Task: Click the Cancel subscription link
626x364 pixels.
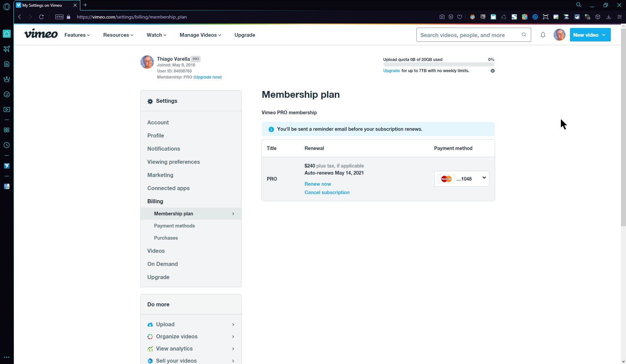Action: pyautogui.click(x=327, y=192)
